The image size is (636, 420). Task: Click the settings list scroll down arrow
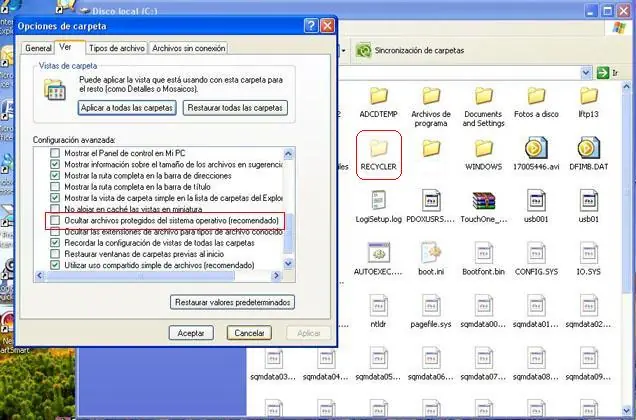pos(288,264)
